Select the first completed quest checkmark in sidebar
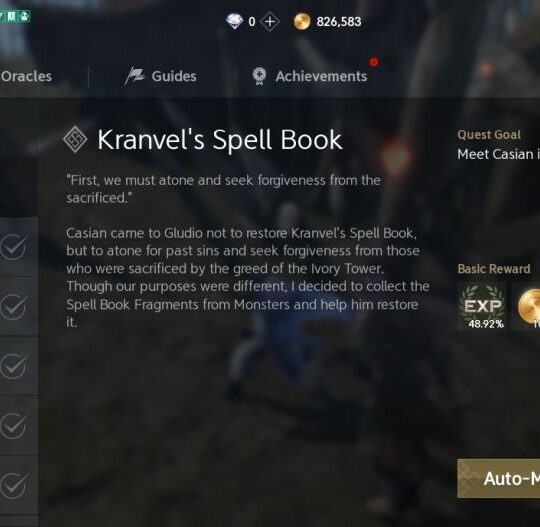This screenshot has width=540, height=527. (x=13, y=247)
